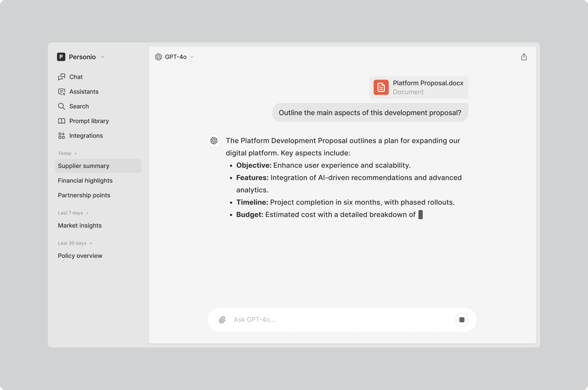Click the paperclip attach file icon
588x390 pixels.
[x=222, y=320]
